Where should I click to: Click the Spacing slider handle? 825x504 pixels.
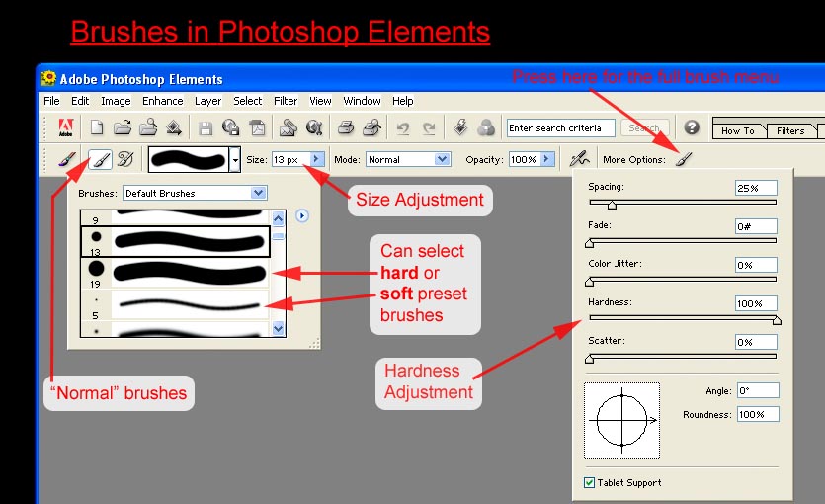[x=612, y=205]
